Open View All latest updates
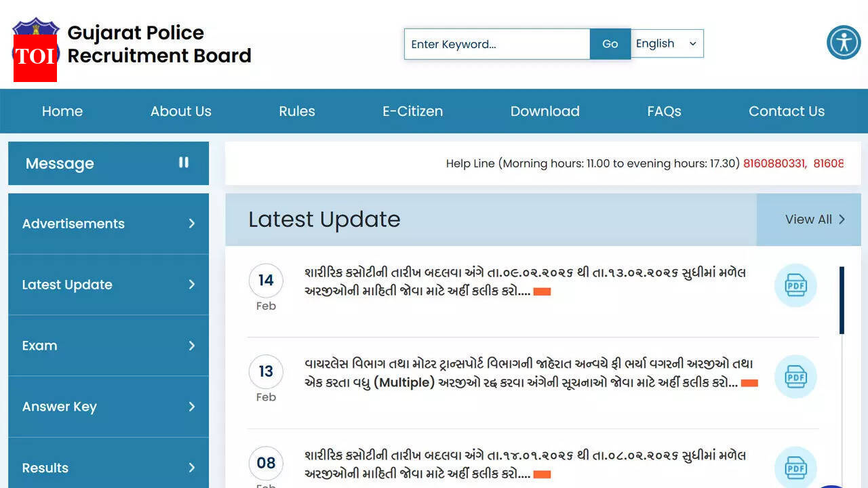 tap(813, 219)
